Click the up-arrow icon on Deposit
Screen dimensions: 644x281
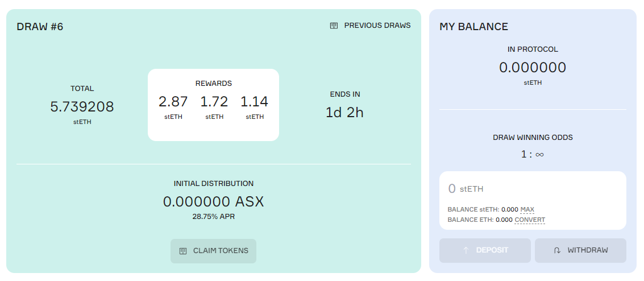(466, 250)
